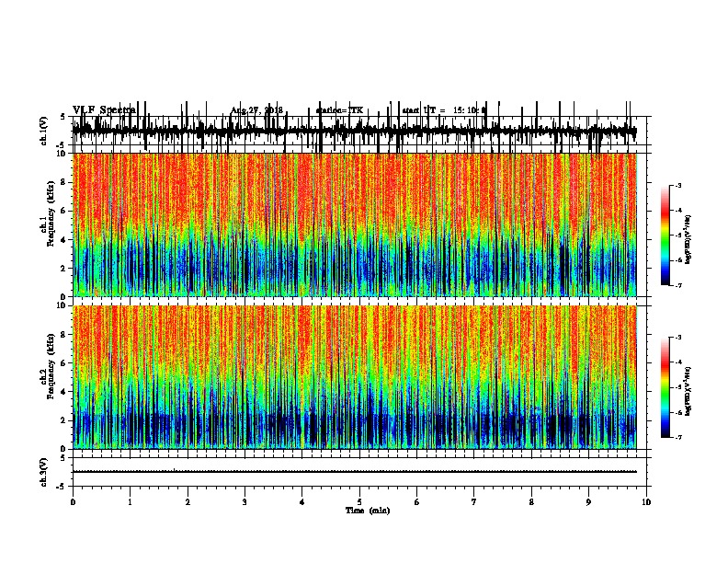Click the '-3' label on ch.1 color bar
The image size is (728, 563).
(x=678, y=185)
